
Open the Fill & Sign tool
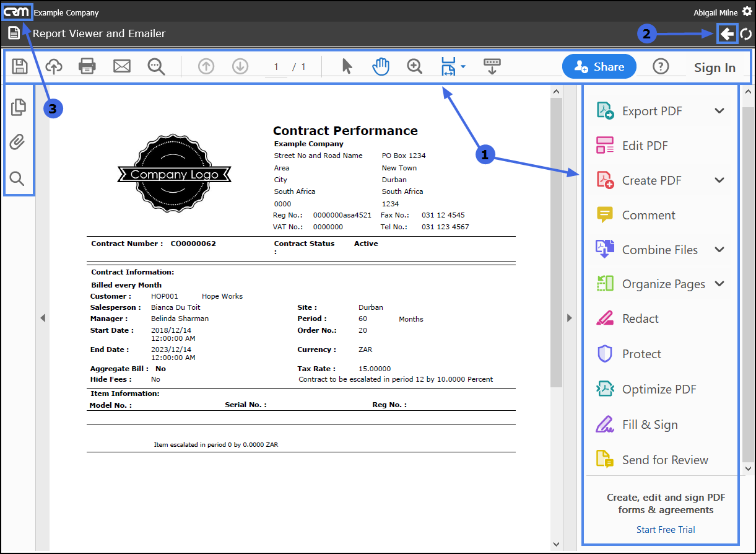pos(649,425)
